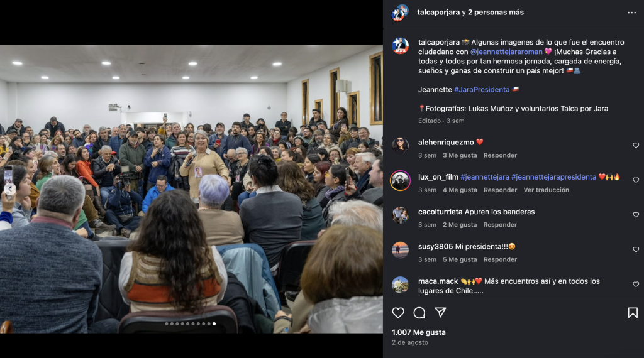Reply to the susy3805 comment
Image resolution: width=644 pixels, height=358 pixels.
pos(500,259)
